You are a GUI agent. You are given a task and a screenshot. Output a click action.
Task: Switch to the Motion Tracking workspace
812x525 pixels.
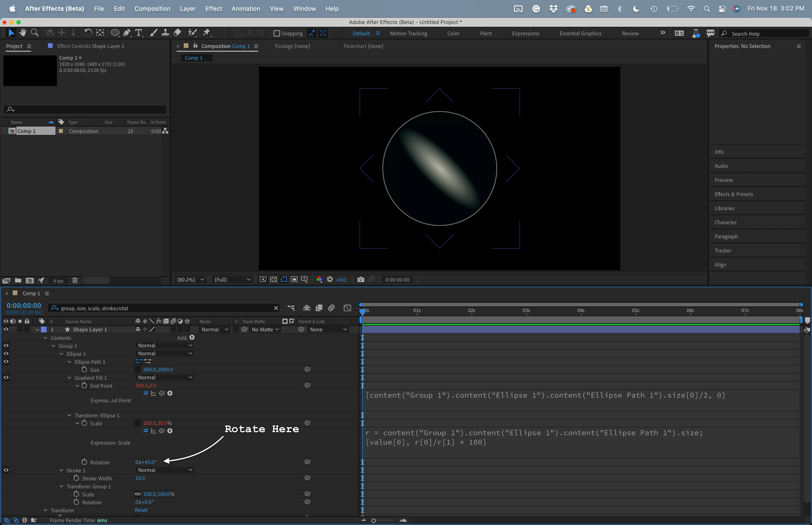408,33
